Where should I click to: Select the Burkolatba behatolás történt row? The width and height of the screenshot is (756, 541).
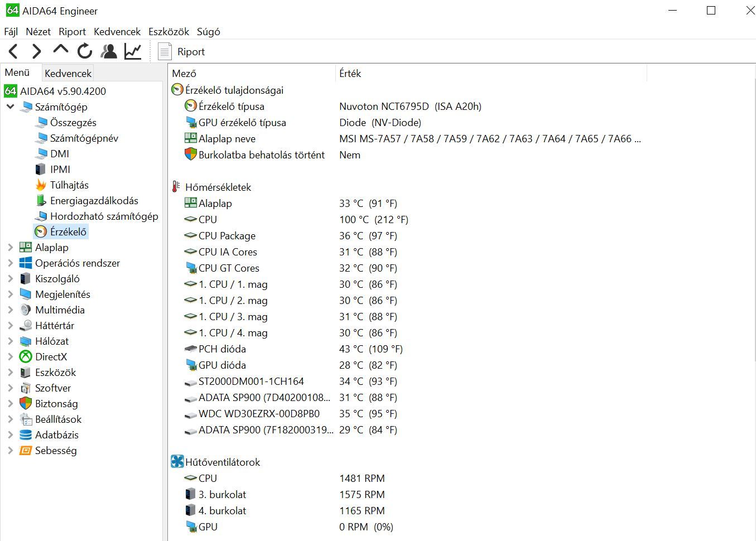[407, 154]
